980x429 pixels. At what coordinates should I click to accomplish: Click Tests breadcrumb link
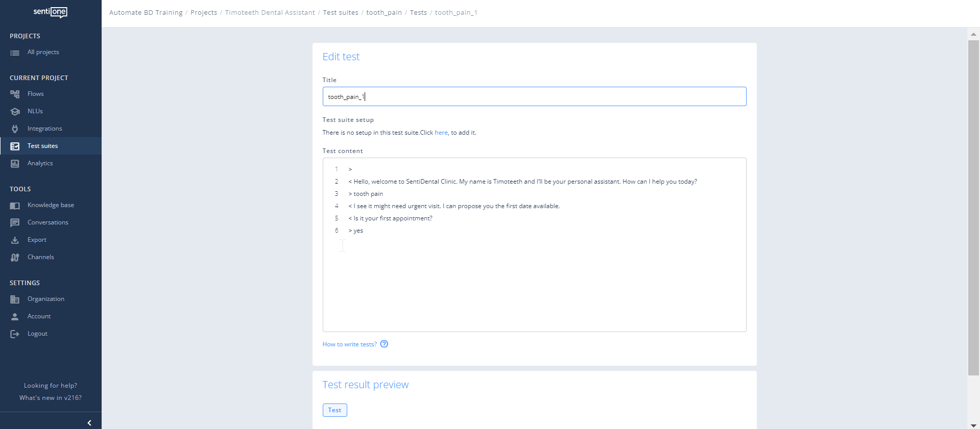418,13
